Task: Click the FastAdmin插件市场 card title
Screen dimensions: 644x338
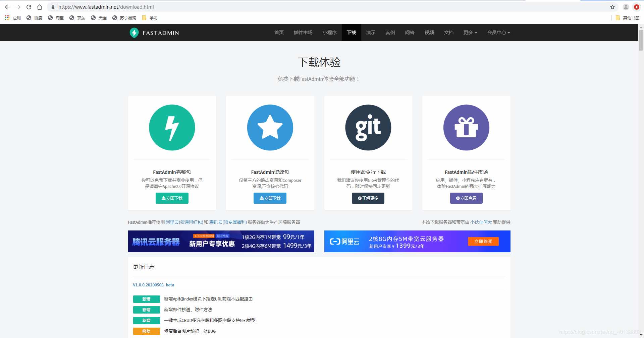Action: (x=466, y=172)
